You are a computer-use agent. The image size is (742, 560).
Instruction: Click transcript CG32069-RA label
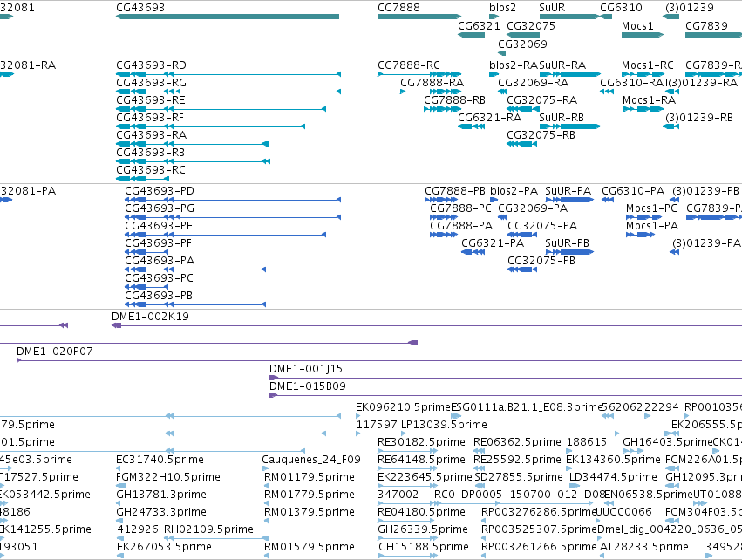pos(533,83)
